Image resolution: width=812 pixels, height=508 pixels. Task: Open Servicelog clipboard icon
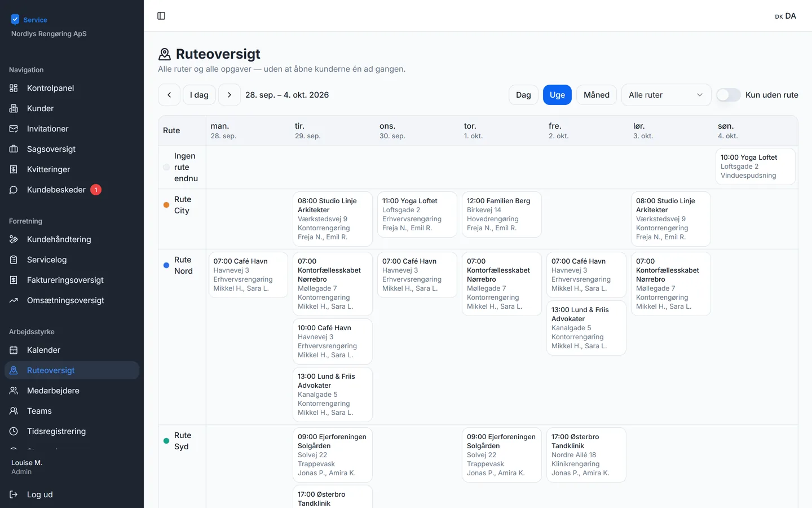tap(14, 260)
